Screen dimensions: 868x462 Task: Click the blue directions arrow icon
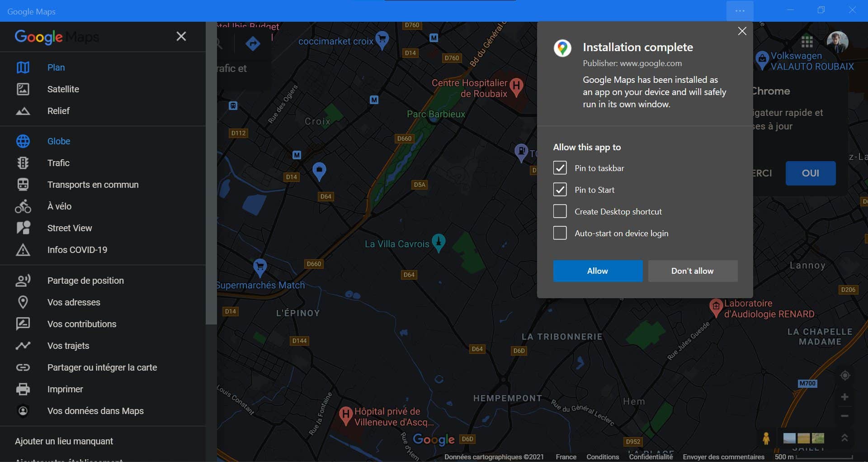pos(253,44)
